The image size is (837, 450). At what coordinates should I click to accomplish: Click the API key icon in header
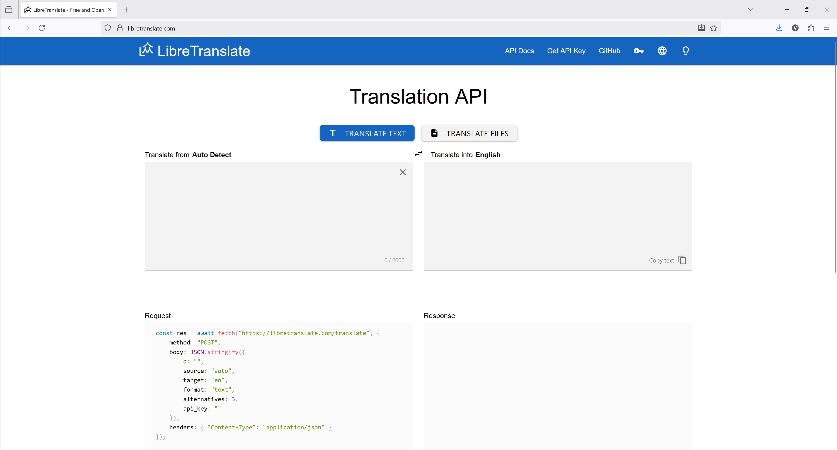[x=638, y=51]
